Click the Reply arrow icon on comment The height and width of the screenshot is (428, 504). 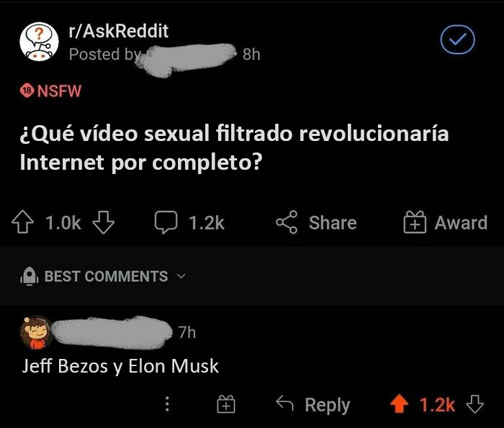point(285,404)
